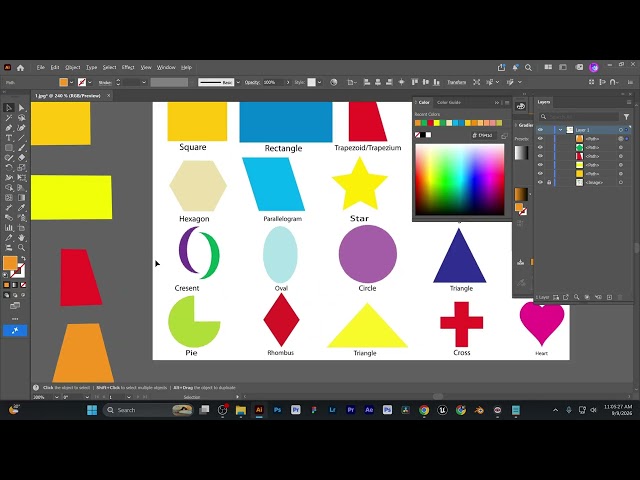The height and width of the screenshot is (480, 640).
Task: Hide the gold-yellow Path sublayer
Action: [540, 174]
